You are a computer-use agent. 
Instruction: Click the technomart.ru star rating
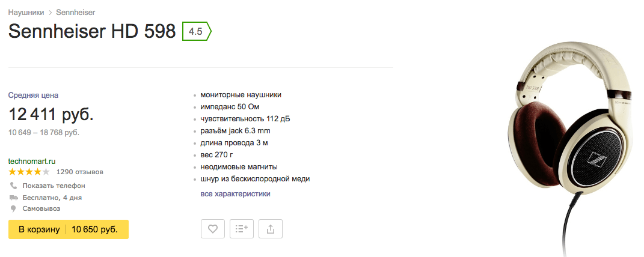(29, 172)
